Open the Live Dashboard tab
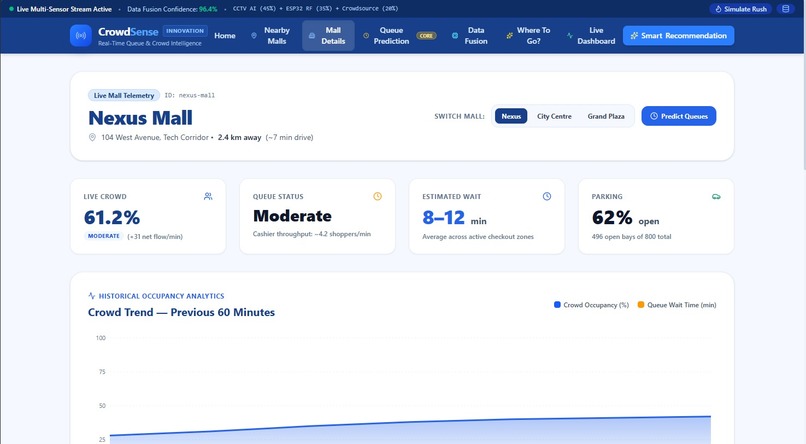 [x=591, y=35]
